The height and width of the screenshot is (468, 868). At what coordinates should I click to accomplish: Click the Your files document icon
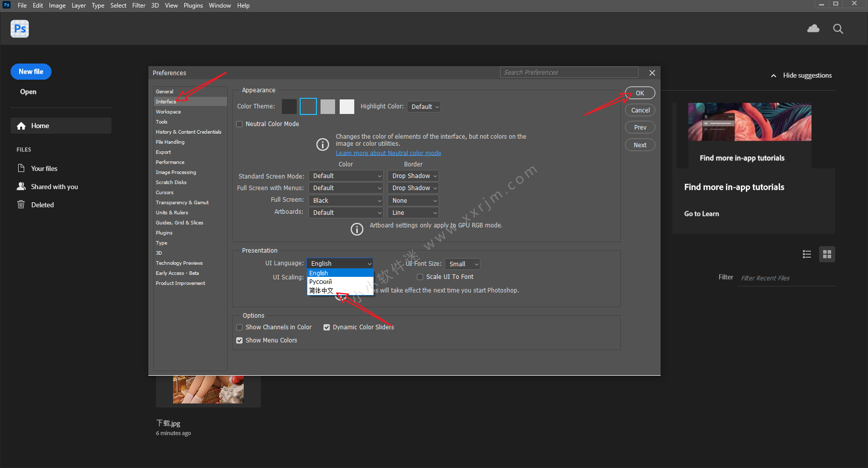(x=21, y=168)
